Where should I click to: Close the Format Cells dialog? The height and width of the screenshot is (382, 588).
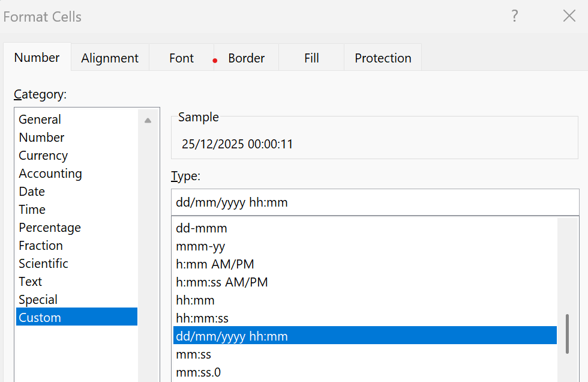[569, 16]
